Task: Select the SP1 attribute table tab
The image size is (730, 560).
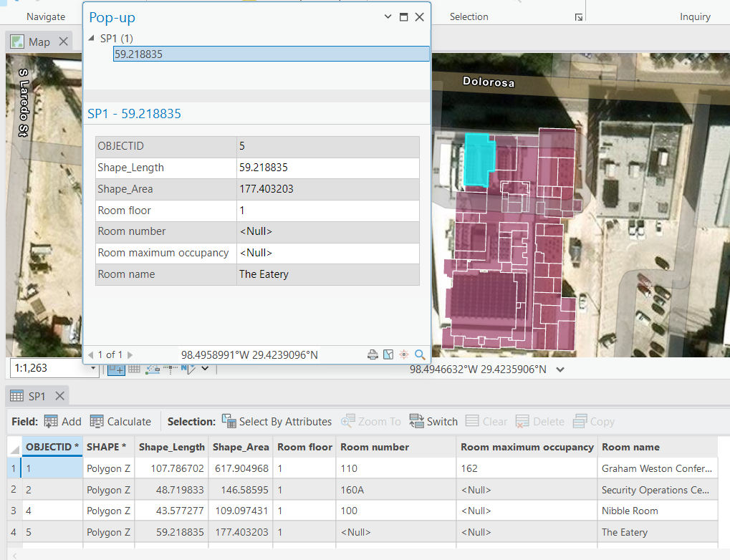Action: (37, 396)
